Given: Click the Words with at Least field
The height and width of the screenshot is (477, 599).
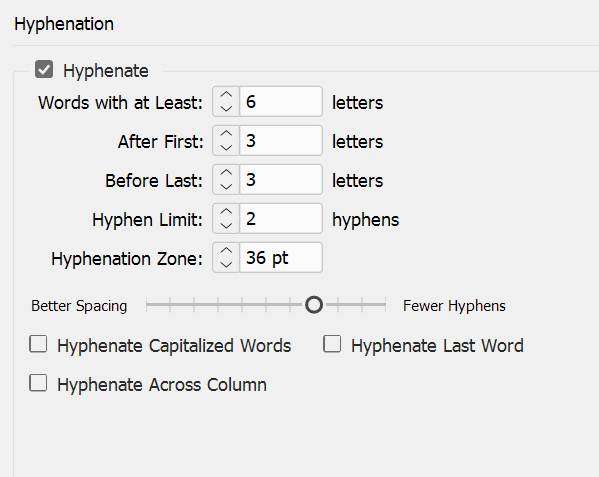Looking at the screenshot, I should [x=281, y=102].
